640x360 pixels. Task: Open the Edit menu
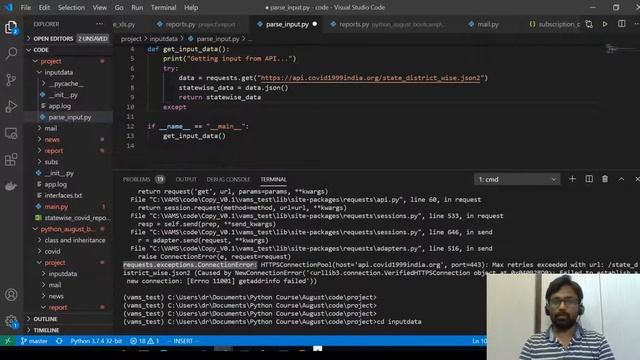44,7
